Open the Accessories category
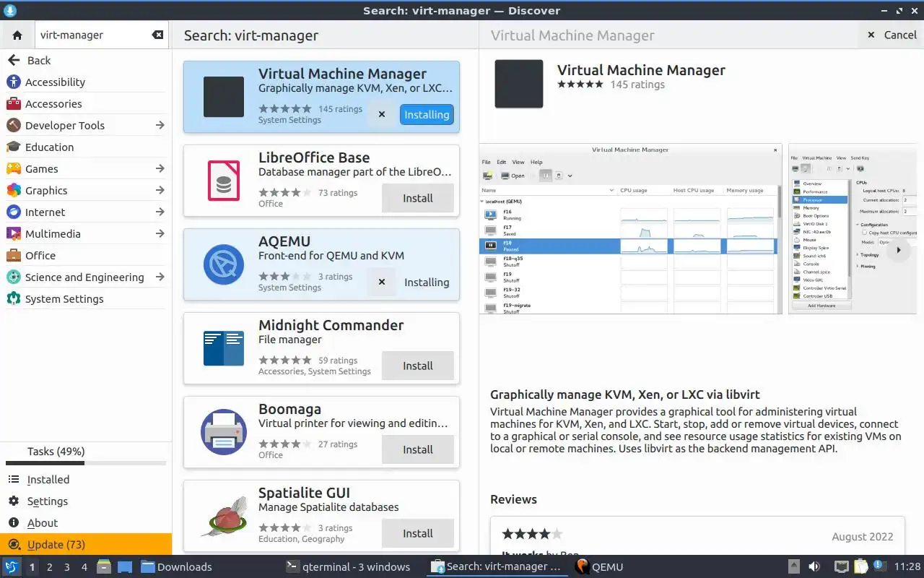Viewport: 924px width, 578px height. 86,104
